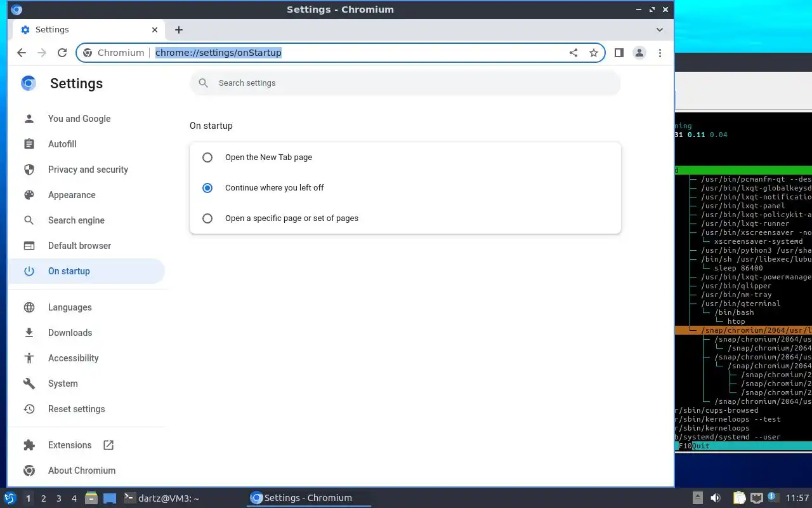This screenshot has width=812, height=508.
Task: Open the volume control tray icon
Action: pyautogui.click(x=716, y=498)
